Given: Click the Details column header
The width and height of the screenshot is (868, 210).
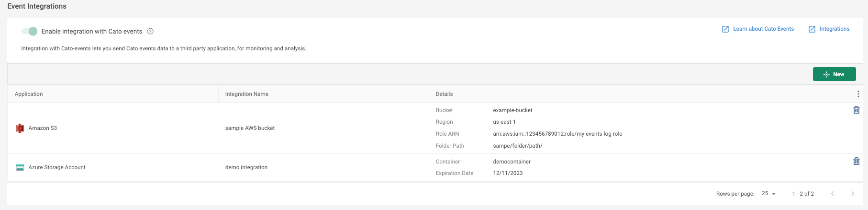Looking at the screenshot, I should [444, 94].
